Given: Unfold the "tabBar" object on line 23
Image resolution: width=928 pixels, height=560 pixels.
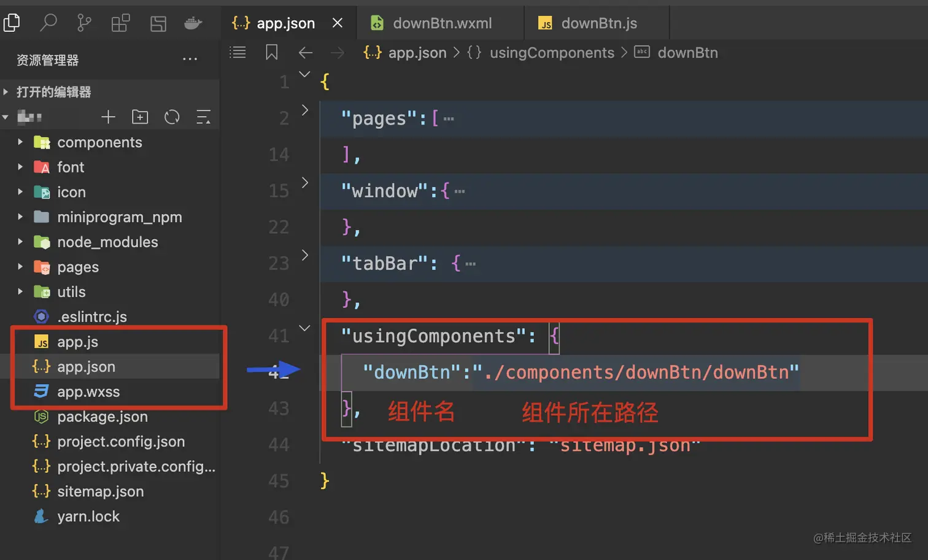Looking at the screenshot, I should [304, 255].
